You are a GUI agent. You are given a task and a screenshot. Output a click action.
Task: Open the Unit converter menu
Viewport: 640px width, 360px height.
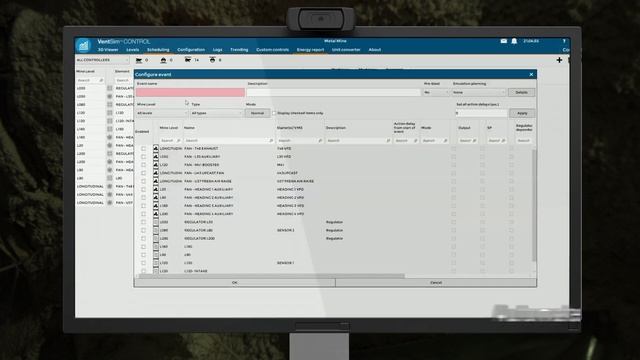pos(346,50)
